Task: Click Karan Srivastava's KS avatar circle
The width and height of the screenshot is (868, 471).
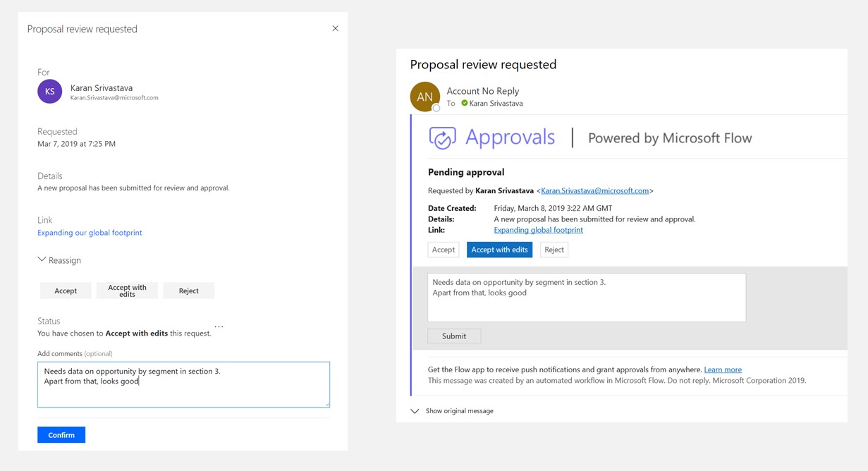Action: 49,92
